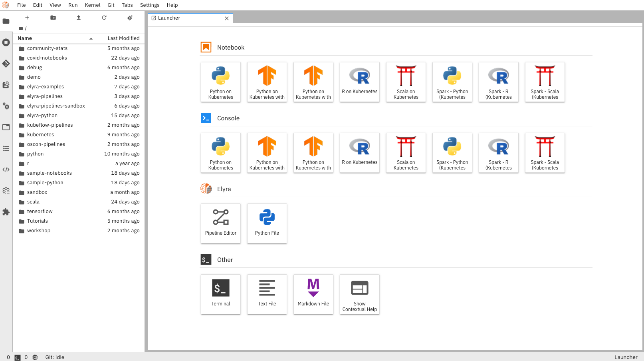Image resolution: width=644 pixels, height=361 pixels.
Task: Launch R on Kubernetes notebook
Action: click(x=360, y=82)
